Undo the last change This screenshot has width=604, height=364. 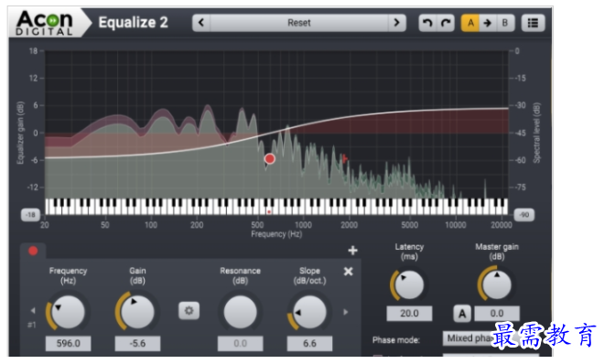tap(427, 23)
